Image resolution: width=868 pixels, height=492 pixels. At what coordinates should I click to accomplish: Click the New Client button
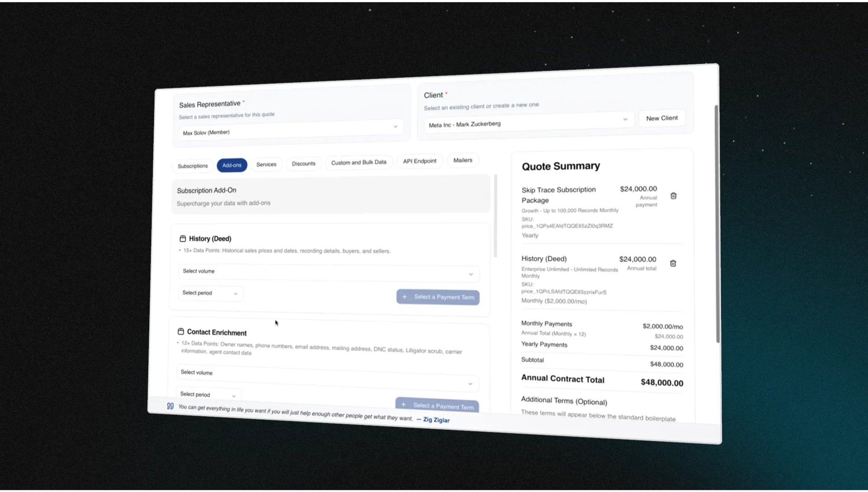661,118
